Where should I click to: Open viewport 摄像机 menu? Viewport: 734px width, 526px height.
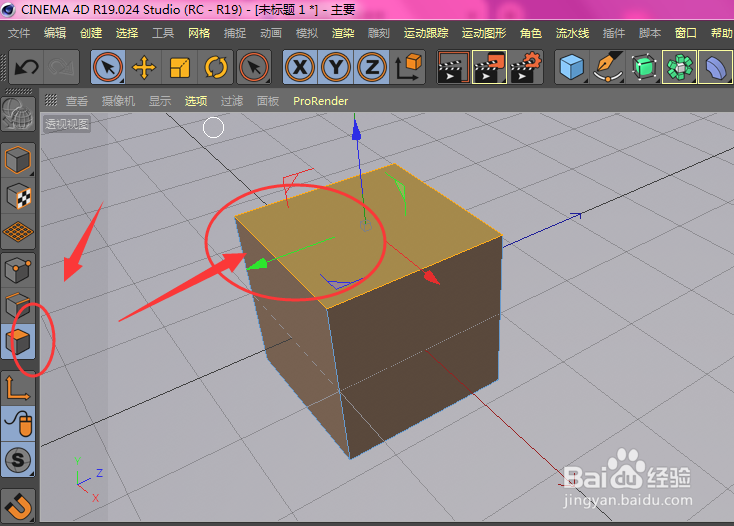[x=118, y=101]
